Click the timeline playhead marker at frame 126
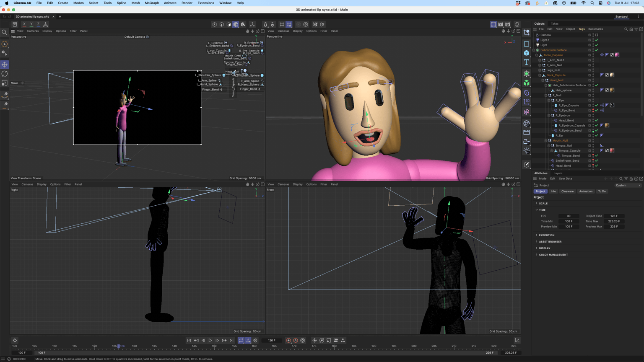This screenshot has width=644, height=362. (119, 346)
